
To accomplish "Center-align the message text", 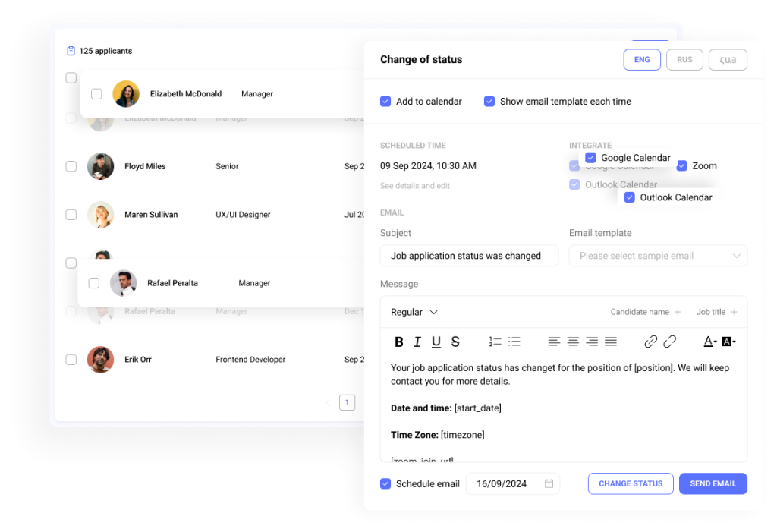I will [573, 342].
